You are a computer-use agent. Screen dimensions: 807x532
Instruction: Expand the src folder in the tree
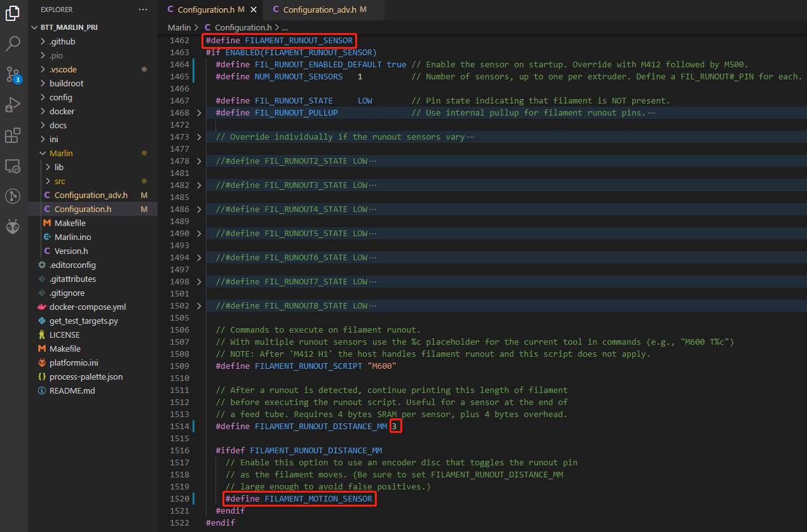tap(59, 181)
